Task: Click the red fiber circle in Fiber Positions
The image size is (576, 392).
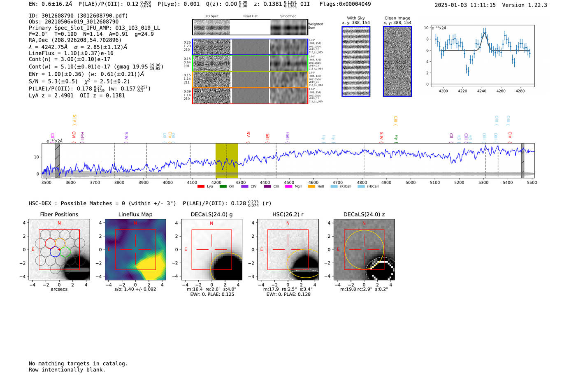Action: pos(50,243)
